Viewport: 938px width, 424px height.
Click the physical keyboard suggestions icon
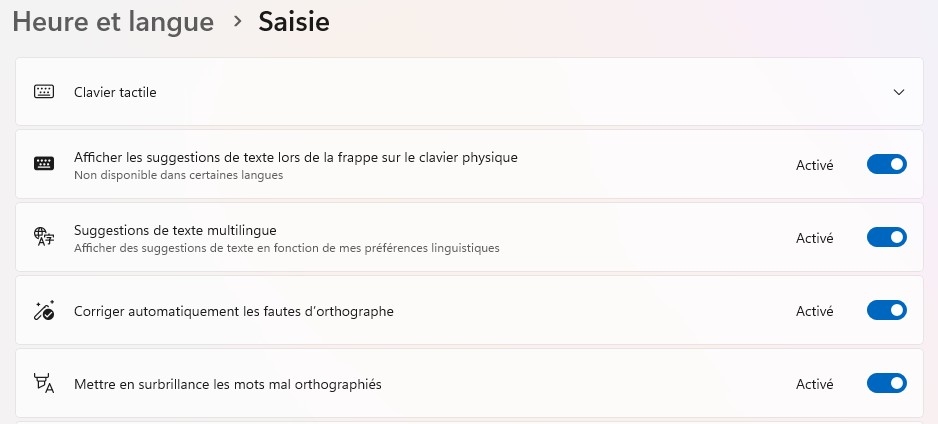[44, 165]
